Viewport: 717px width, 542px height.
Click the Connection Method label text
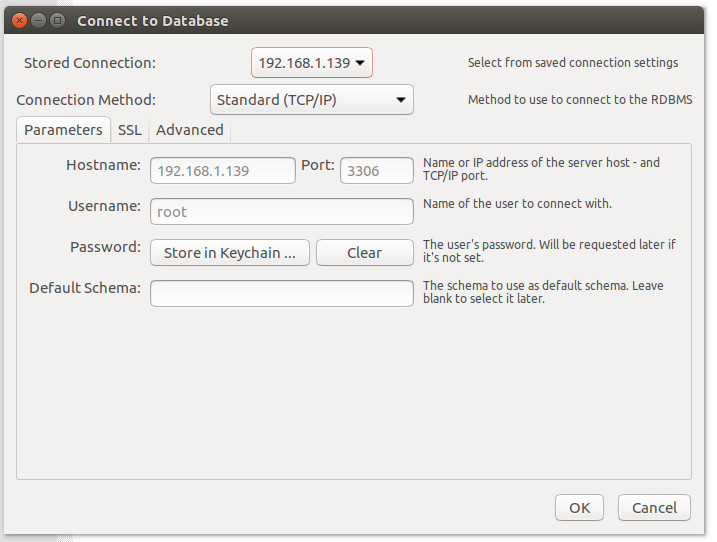tap(86, 100)
